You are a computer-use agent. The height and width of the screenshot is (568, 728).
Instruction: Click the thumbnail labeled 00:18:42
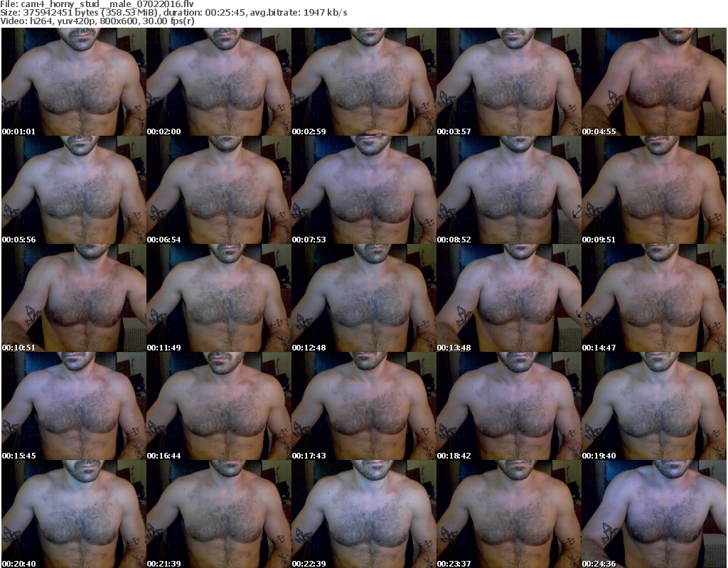(x=509, y=406)
